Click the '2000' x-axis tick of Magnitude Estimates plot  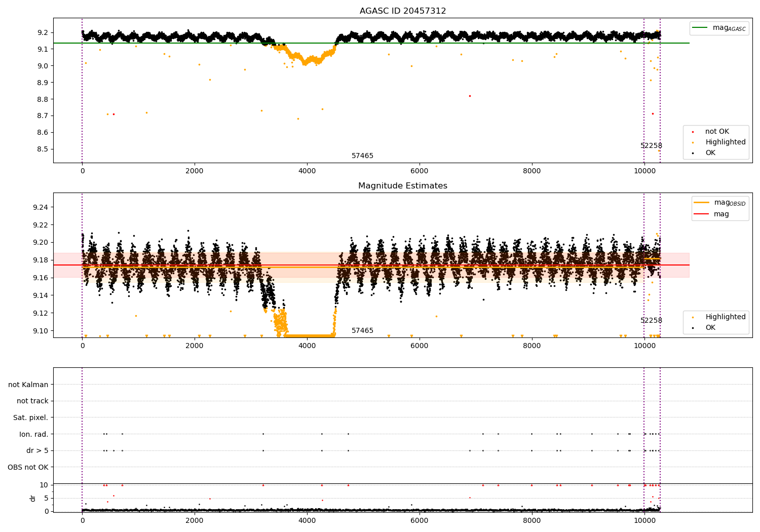(x=195, y=346)
